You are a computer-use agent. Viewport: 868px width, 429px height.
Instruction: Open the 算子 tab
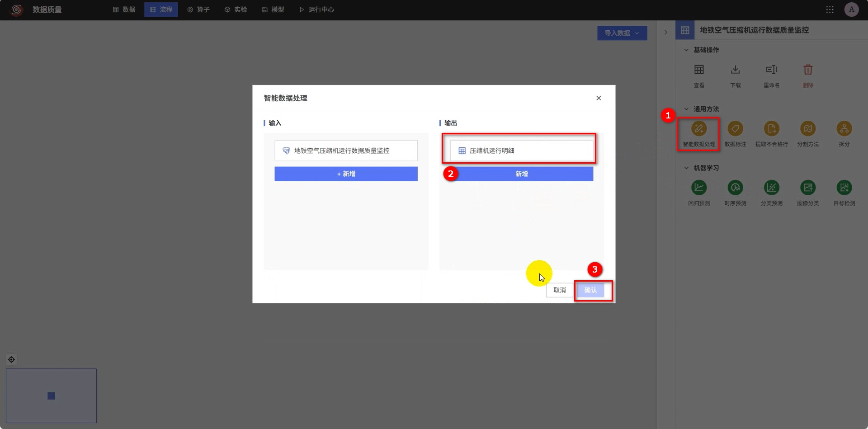[198, 9]
